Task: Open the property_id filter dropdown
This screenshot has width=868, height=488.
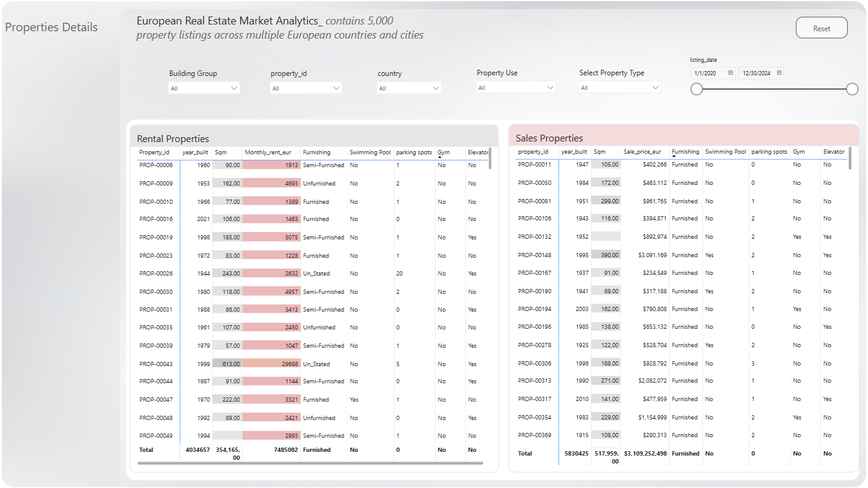Action: pos(306,88)
